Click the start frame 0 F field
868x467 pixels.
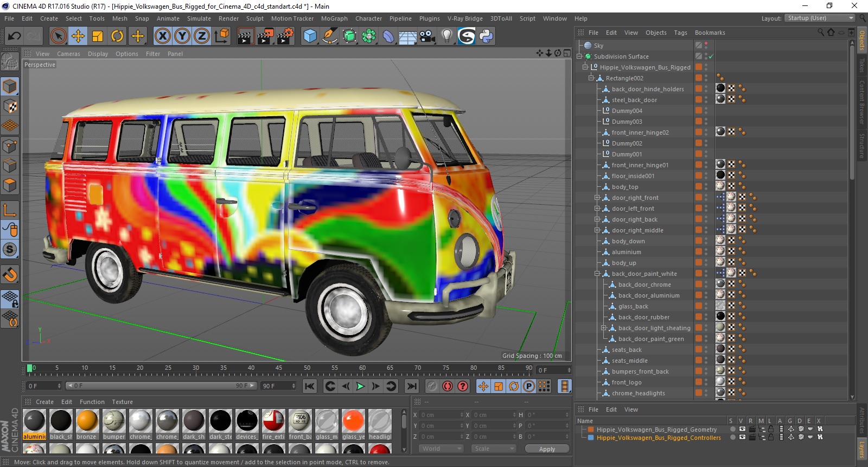[44, 386]
